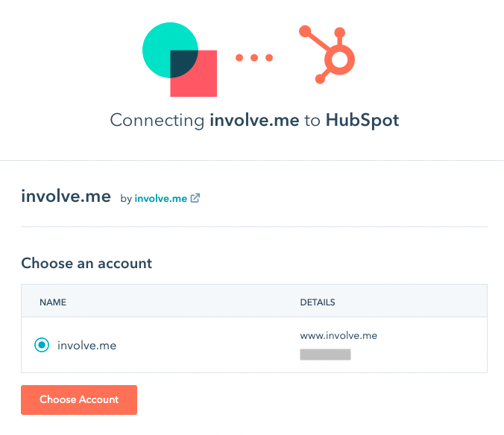This screenshot has height=435, width=504.
Task: Click the word 'Connecting' in the heading
Action: (x=157, y=120)
